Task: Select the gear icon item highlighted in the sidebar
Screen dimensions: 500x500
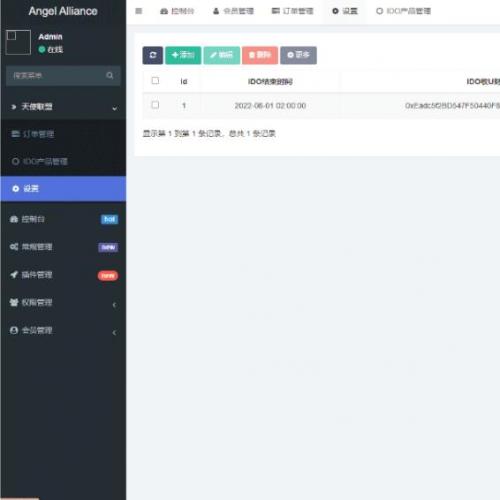Action: coord(63,189)
